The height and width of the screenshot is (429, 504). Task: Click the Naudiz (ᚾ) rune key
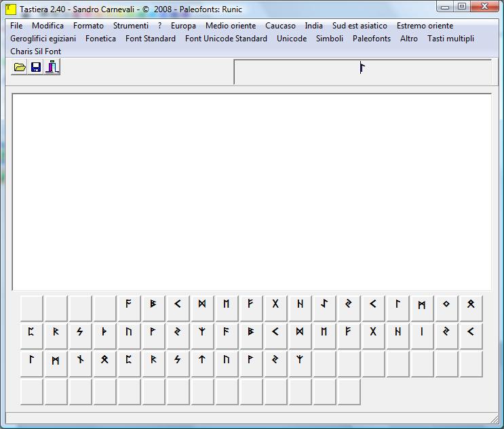[80, 364]
